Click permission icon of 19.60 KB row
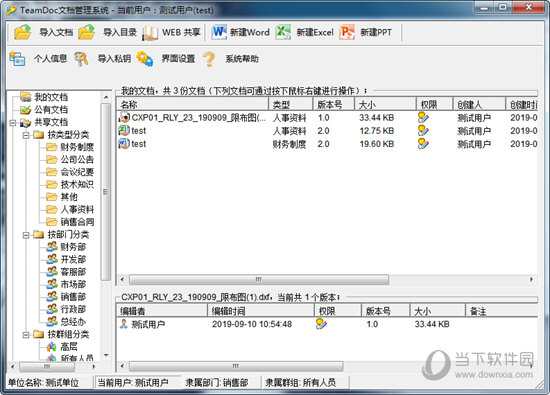Screen dimensions: 550x395 coord(423,143)
